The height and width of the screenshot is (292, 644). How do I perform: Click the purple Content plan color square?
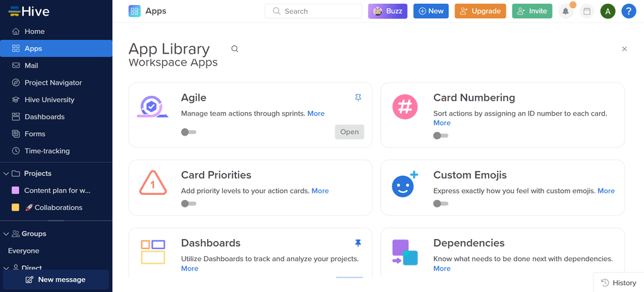click(16, 190)
